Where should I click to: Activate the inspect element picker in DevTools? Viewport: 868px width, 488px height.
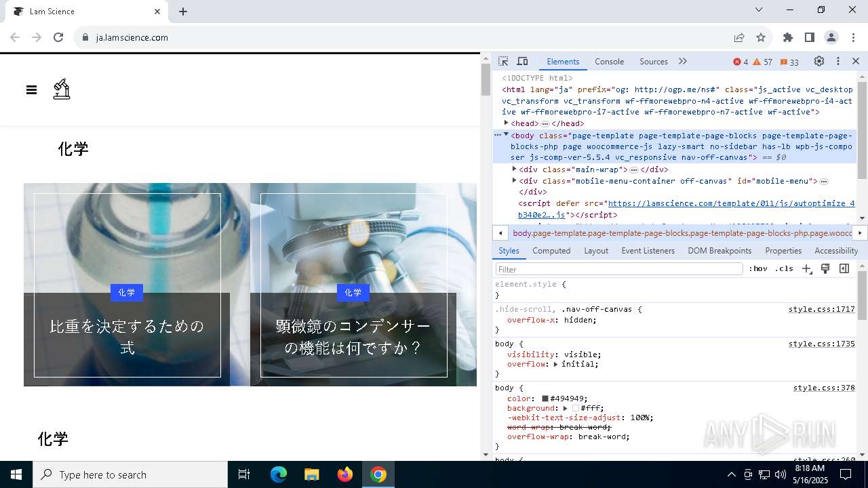(x=503, y=62)
